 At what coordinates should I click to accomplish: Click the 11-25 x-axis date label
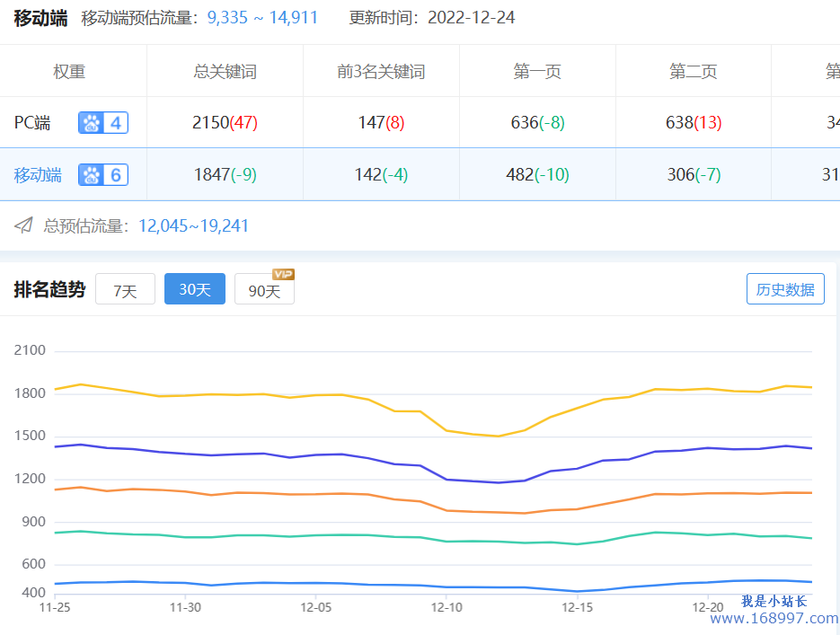click(x=55, y=607)
